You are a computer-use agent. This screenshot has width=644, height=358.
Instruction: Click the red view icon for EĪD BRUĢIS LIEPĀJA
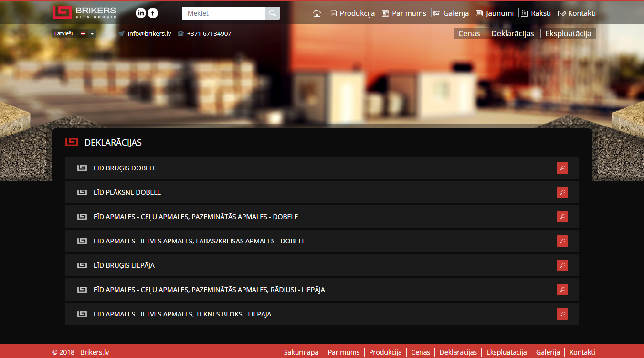coord(562,265)
